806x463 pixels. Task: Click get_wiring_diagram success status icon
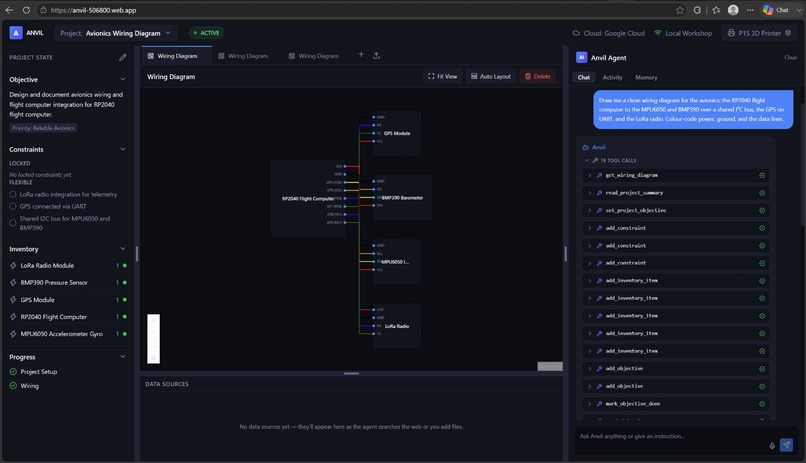tap(762, 175)
